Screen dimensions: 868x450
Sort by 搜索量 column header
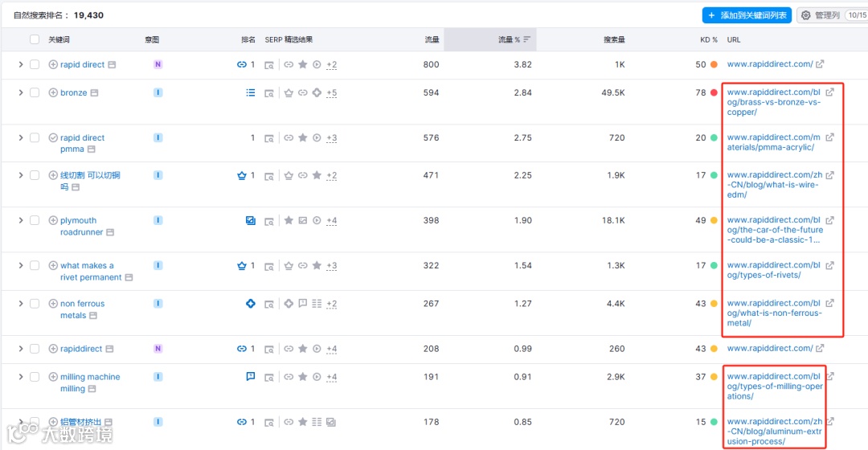pos(614,40)
